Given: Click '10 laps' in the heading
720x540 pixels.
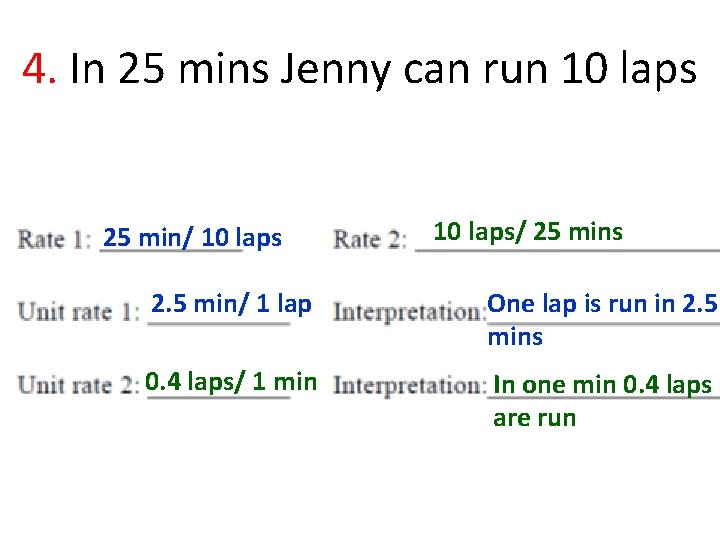Looking at the screenshot, I should 629,70.
